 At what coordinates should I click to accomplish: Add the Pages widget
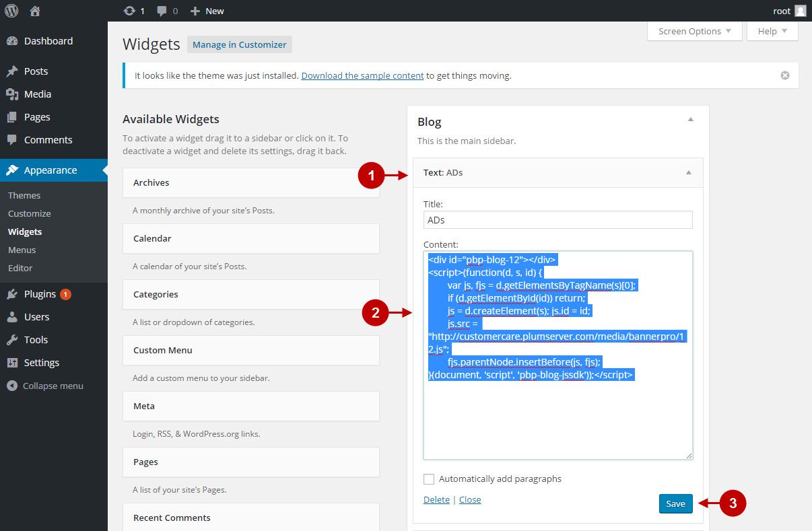click(251, 462)
